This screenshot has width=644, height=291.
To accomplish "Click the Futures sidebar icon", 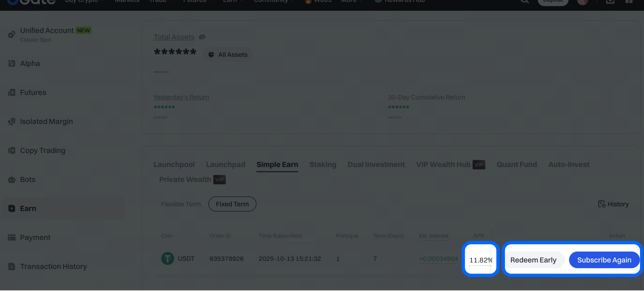I will (x=12, y=92).
